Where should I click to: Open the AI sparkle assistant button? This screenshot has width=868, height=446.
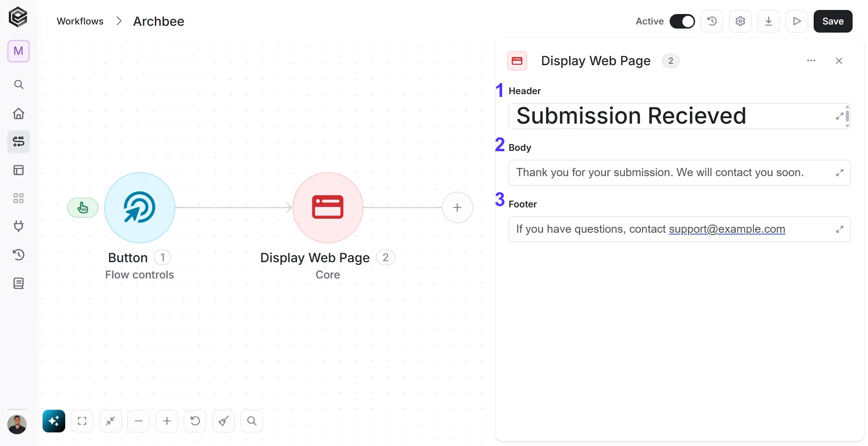pyautogui.click(x=54, y=421)
